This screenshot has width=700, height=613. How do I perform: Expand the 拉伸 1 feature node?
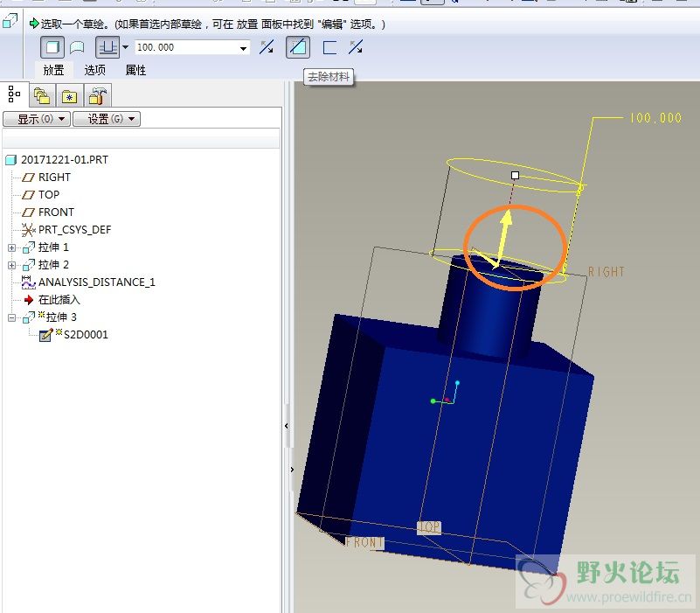point(11,247)
